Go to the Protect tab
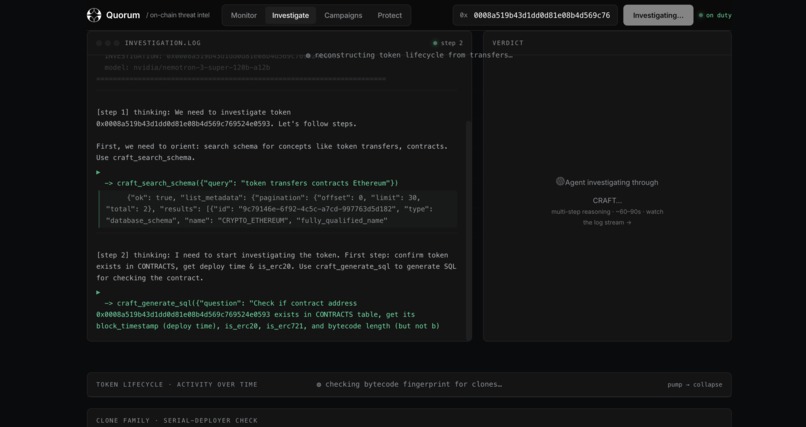The image size is (806, 427). pos(390,15)
